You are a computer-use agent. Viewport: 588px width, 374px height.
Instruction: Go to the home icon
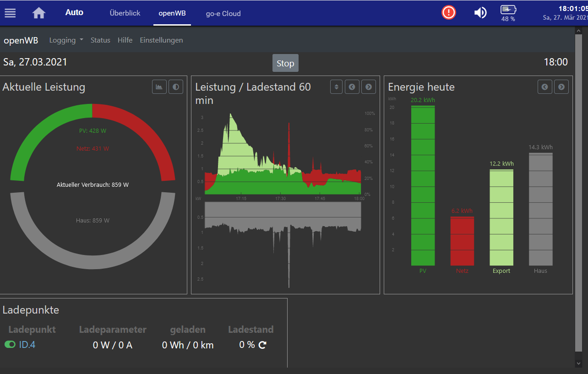click(x=39, y=13)
